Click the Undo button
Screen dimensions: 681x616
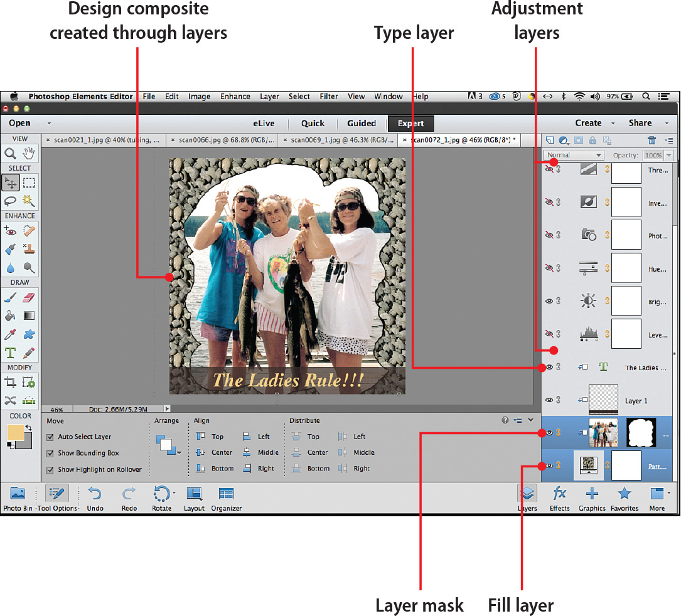(95, 498)
